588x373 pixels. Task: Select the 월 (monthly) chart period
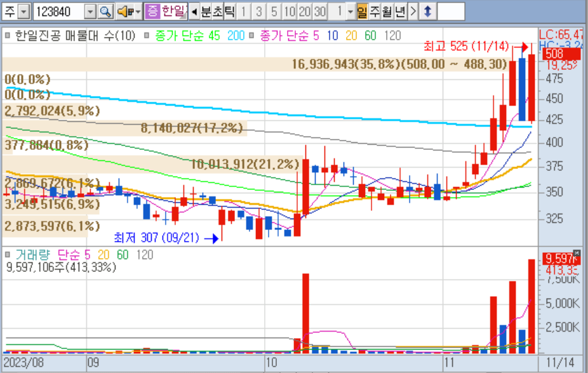pyautogui.click(x=387, y=11)
